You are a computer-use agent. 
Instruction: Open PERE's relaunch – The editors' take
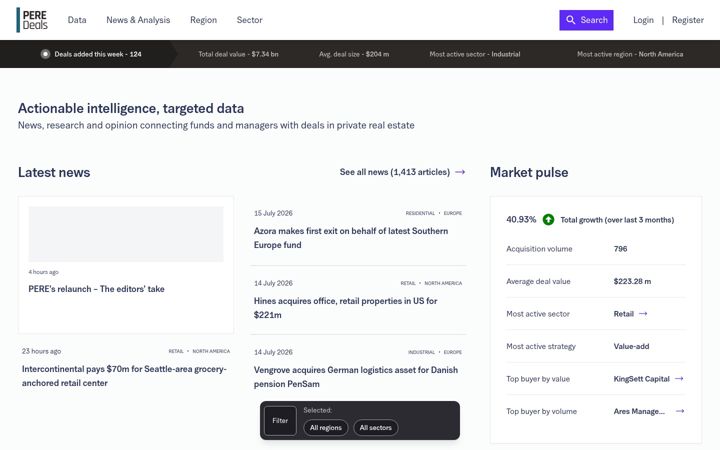click(x=96, y=289)
